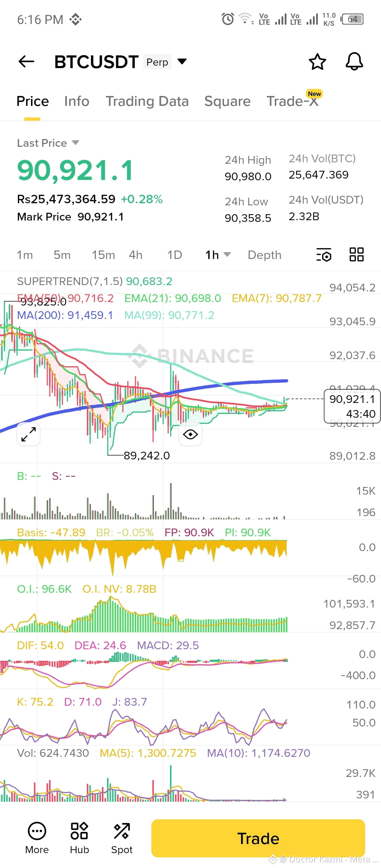The width and height of the screenshot is (381, 868).
Task: Tap the battery indicator in status bar
Action: (352, 19)
